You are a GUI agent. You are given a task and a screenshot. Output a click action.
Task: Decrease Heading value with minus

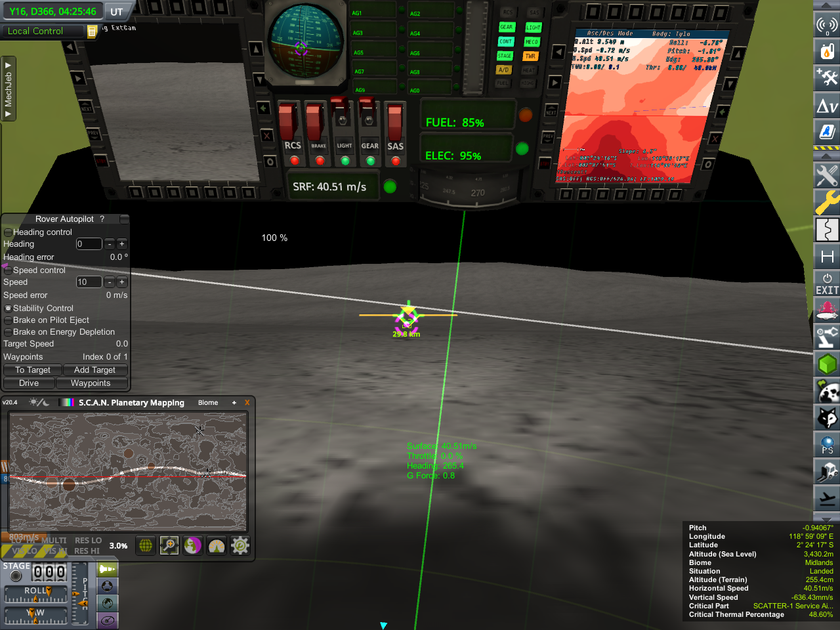(x=110, y=244)
